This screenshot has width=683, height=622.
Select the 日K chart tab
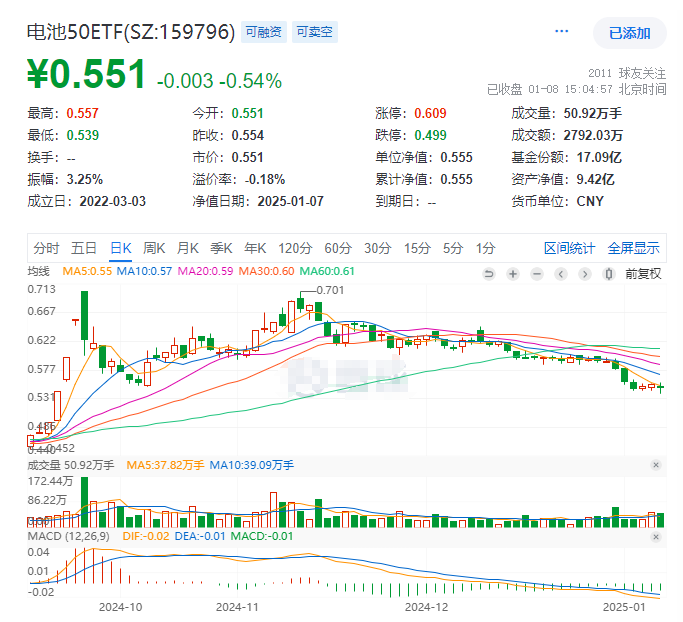coord(121,248)
